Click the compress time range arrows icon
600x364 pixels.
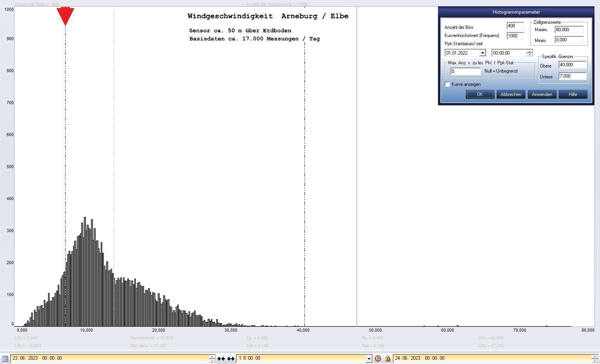pyautogui.click(x=221, y=358)
